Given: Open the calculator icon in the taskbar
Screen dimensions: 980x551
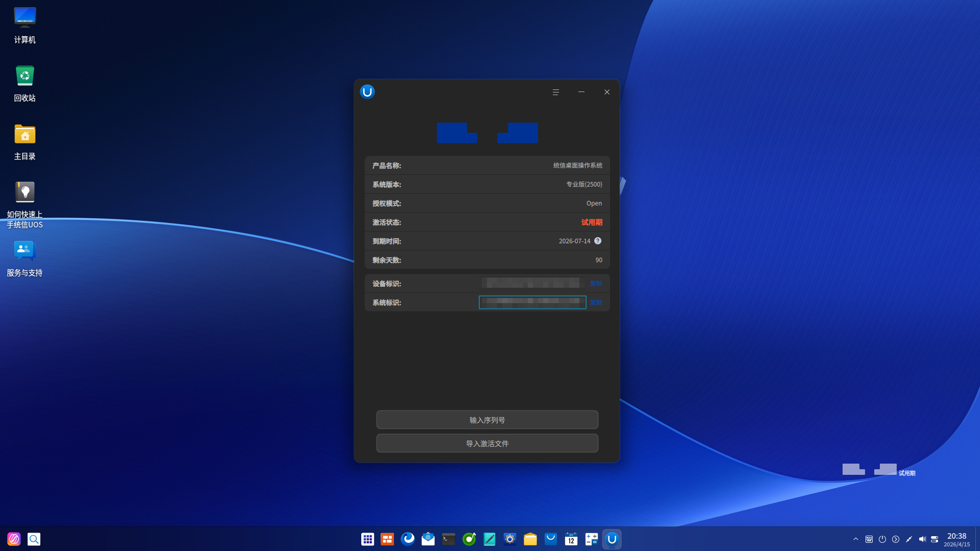Looking at the screenshot, I should (592, 539).
